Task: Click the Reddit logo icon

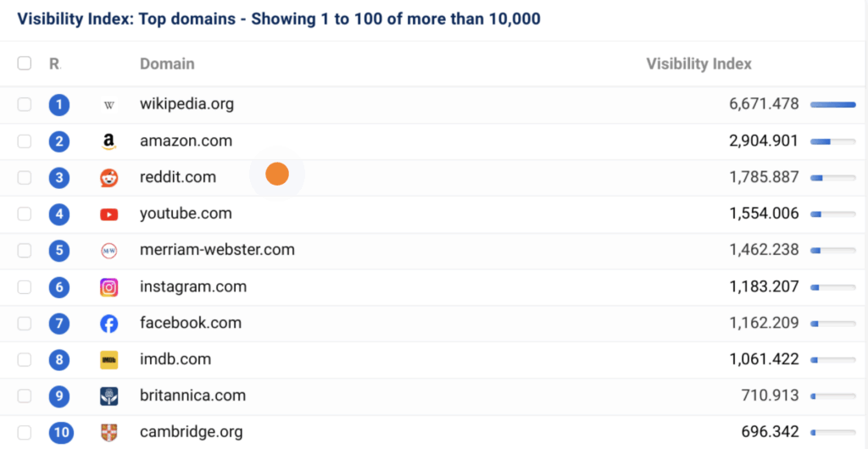Action: tap(108, 178)
